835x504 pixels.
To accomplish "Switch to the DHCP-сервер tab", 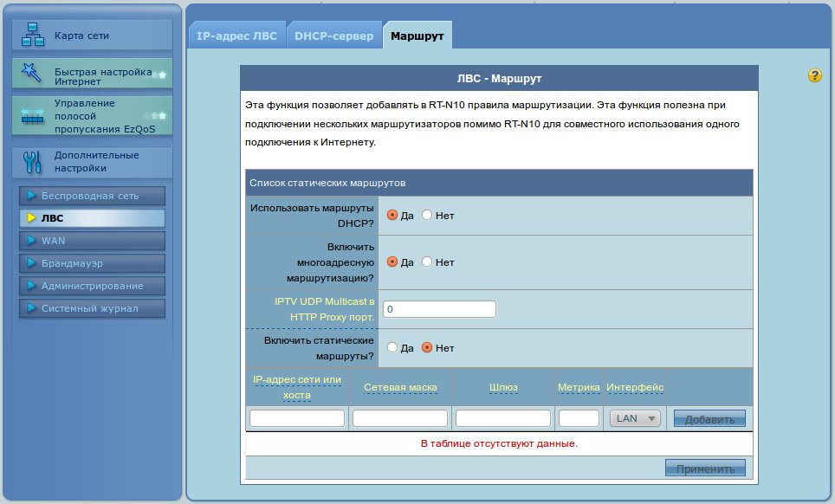I will click(333, 36).
